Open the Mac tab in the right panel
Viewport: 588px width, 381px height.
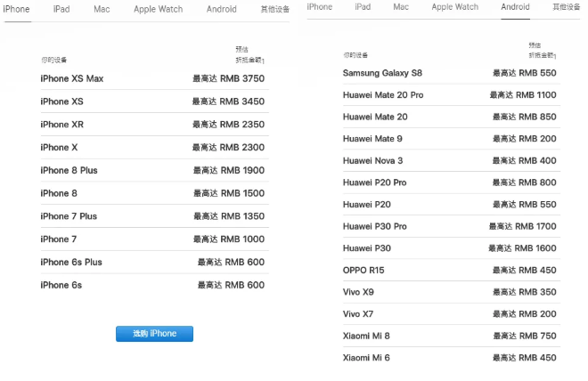pyautogui.click(x=401, y=7)
